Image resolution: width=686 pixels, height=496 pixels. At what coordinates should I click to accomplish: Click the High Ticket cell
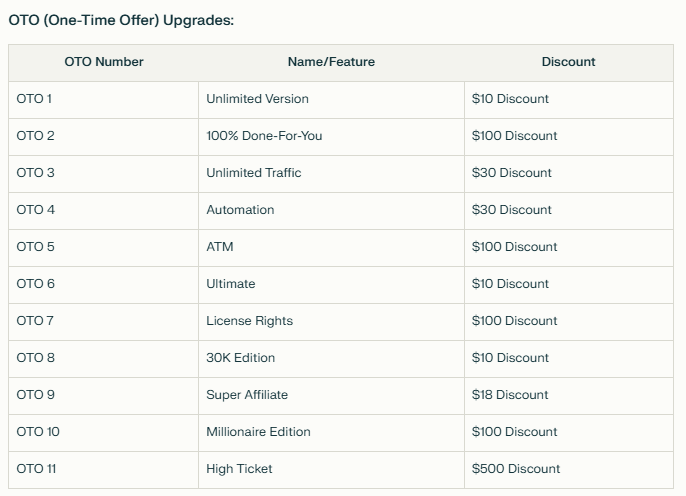331,469
